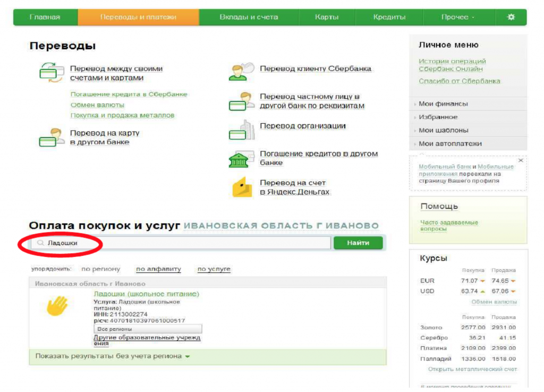
Task: Expand the Прочее dropdown menu
Action: tap(458, 17)
